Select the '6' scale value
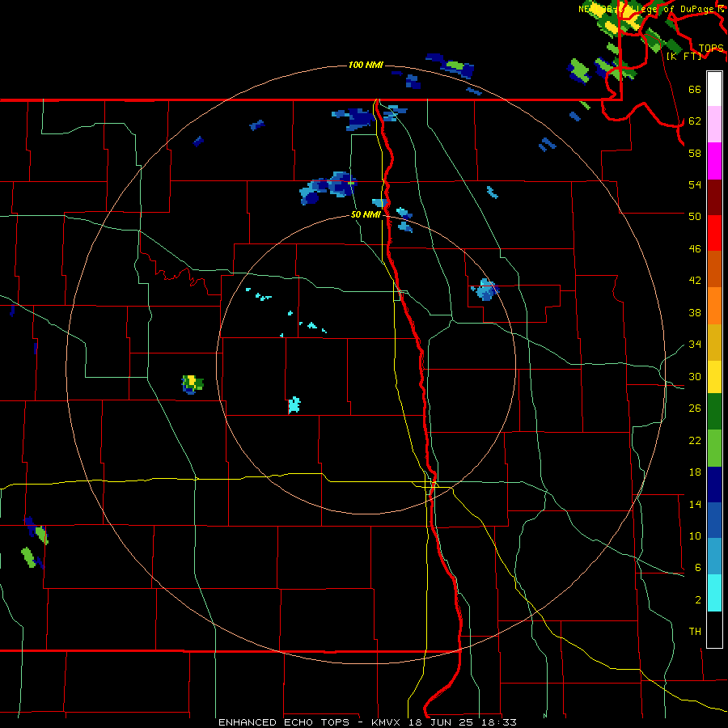728x728 pixels. tap(697, 567)
